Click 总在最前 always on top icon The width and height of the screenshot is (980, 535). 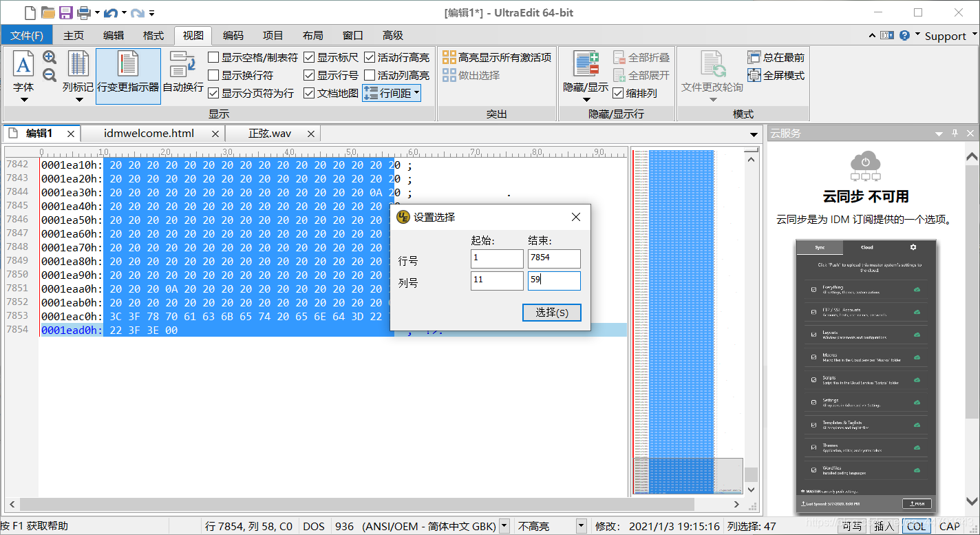(x=754, y=57)
